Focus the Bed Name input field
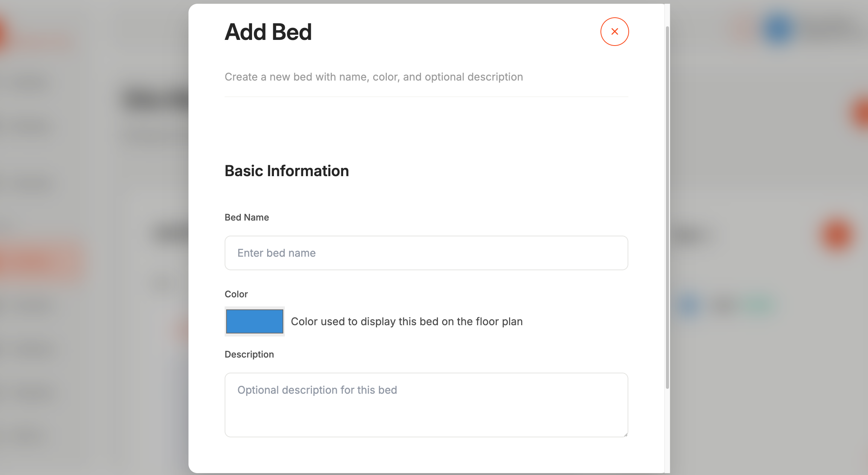This screenshot has height=475, width=868. 426,253
